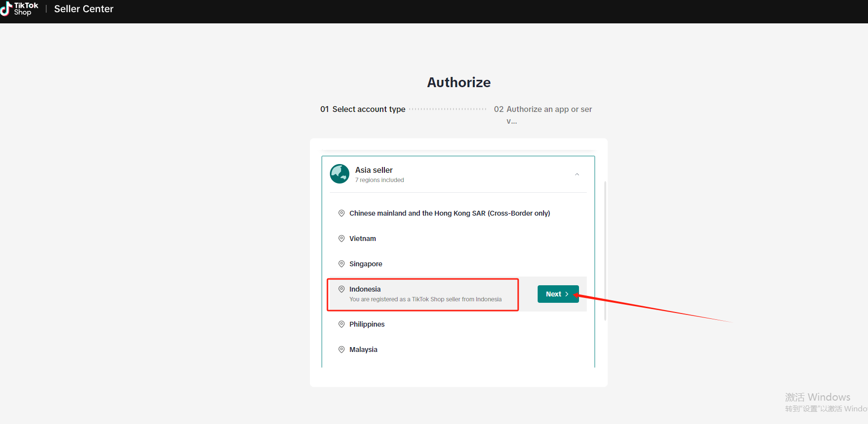Click the location pin beside Philippines

pos(342,324)
